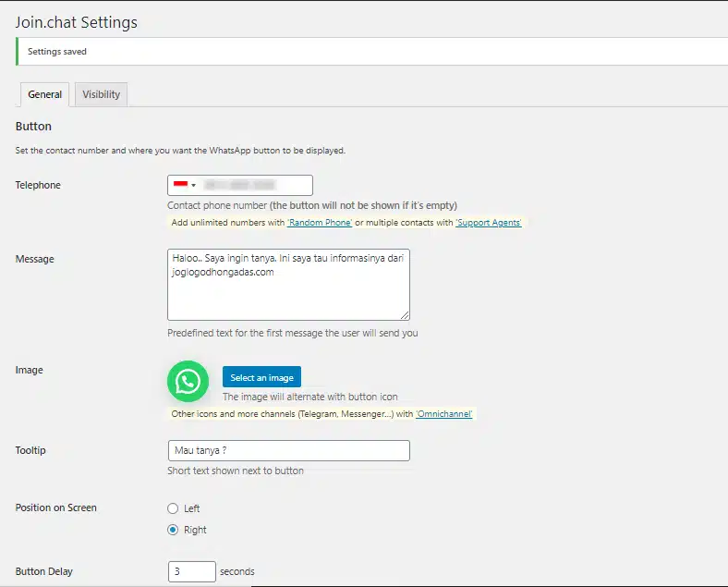Click the Telephone field label
Screen dimensions: 728x587
pyautogui.click(x=38, y=185)
